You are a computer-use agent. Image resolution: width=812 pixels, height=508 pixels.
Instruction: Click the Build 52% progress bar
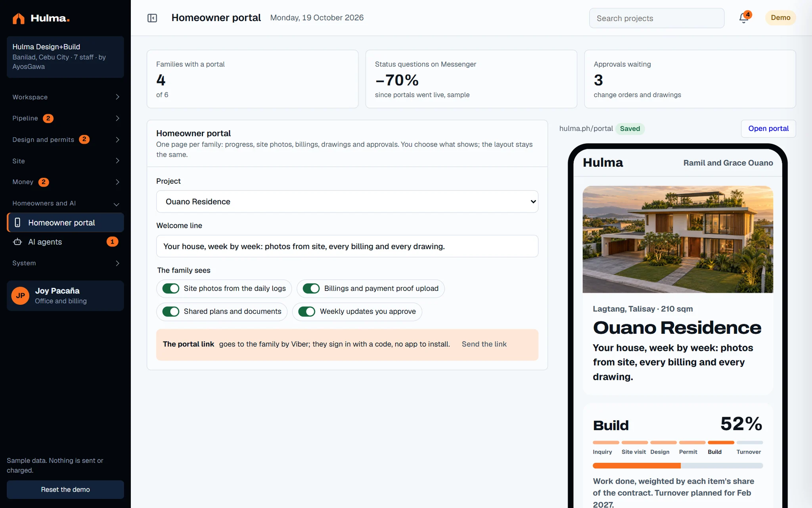click(x=678, y=466)
